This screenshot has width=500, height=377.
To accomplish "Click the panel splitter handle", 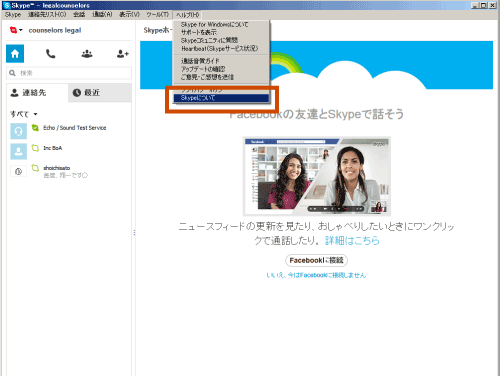I will tap(134, 232).
